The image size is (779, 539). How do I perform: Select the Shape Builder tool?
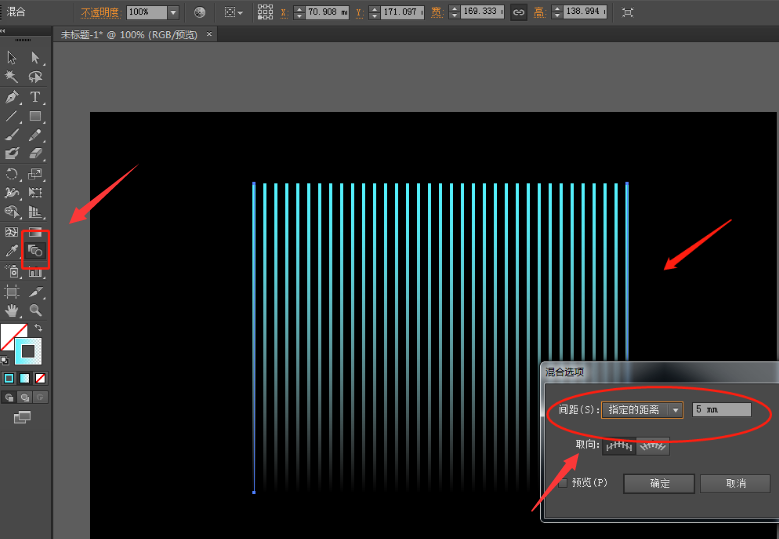(x=12, y=212)
